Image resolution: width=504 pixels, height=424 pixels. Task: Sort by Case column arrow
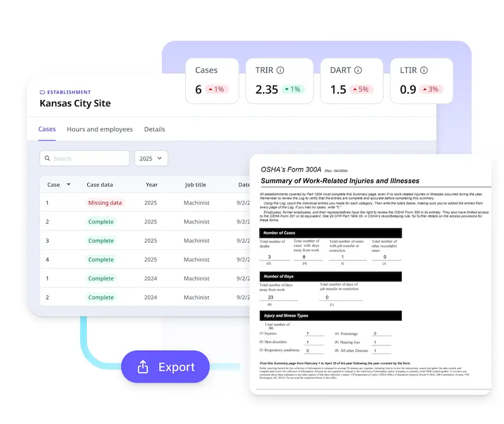pos(68,184)
